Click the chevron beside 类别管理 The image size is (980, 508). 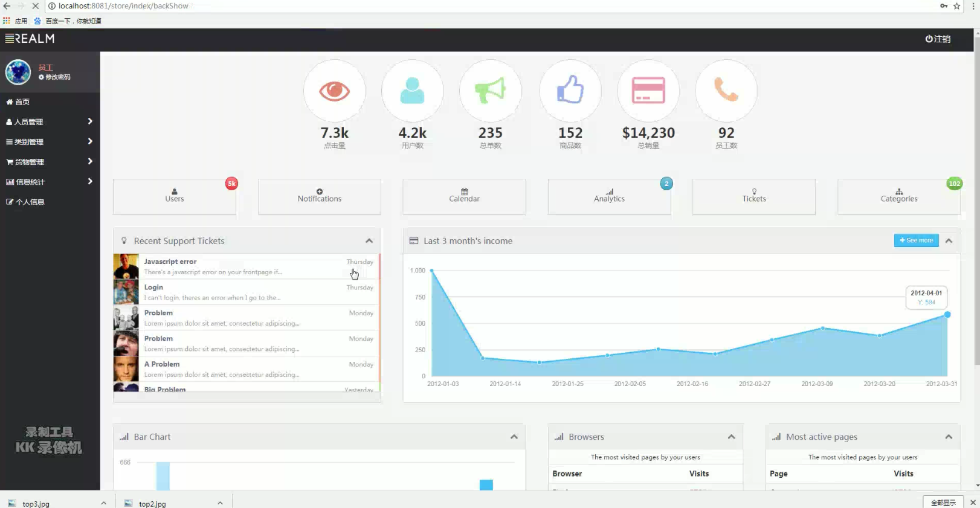point(90,141)
